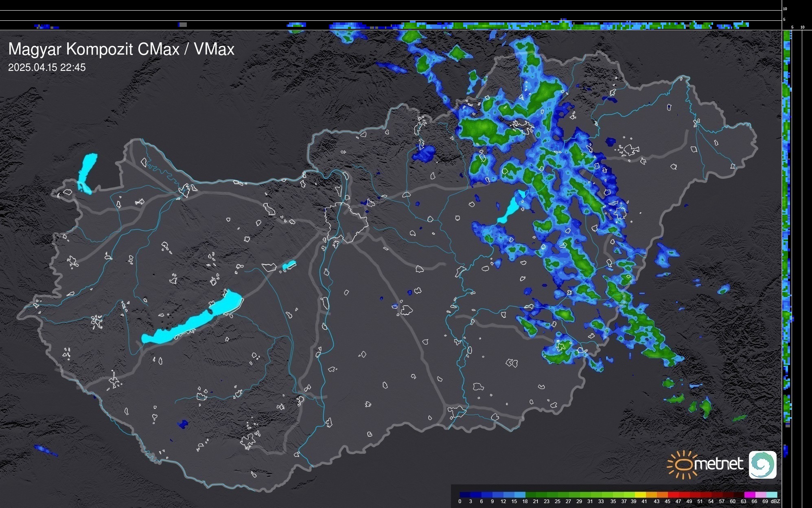Click the light cyan 69 dBZ swatch

point(771,495)
